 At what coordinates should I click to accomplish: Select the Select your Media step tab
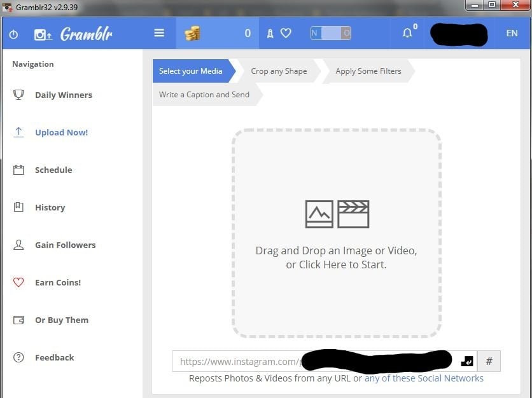(x=193, y=71)
